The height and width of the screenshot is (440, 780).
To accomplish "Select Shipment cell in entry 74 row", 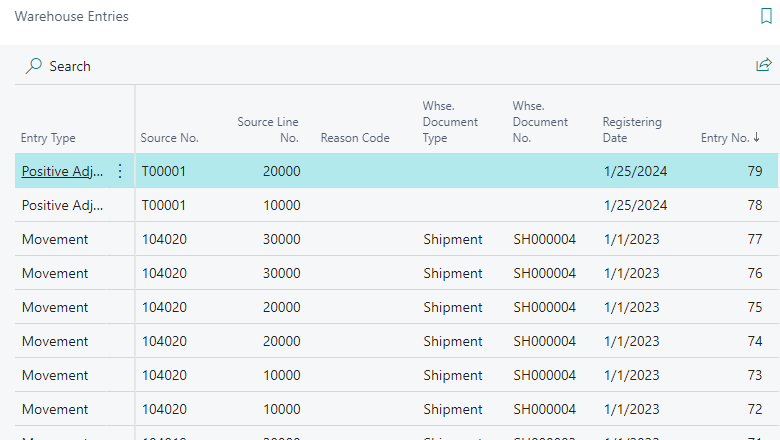I will pyautogui.click(x=453, y=341).
